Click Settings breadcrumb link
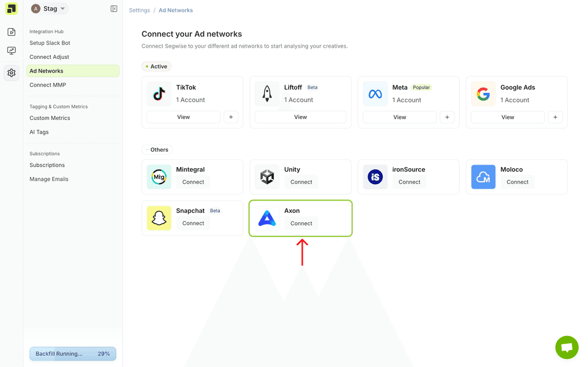 [x=139, y=10]
